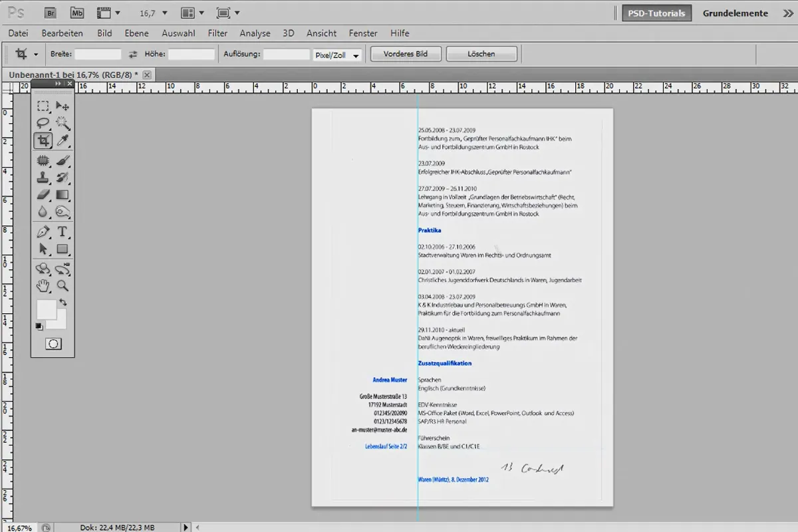Open the Fenster menu
The width and height of the screenshot is (798, 532).
pos(363,33)
